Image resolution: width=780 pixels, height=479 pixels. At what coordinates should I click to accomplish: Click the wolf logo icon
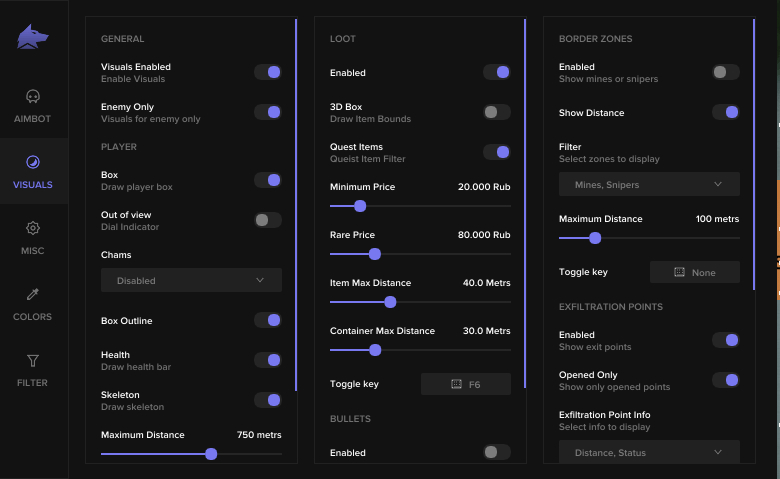coord(33,38)
